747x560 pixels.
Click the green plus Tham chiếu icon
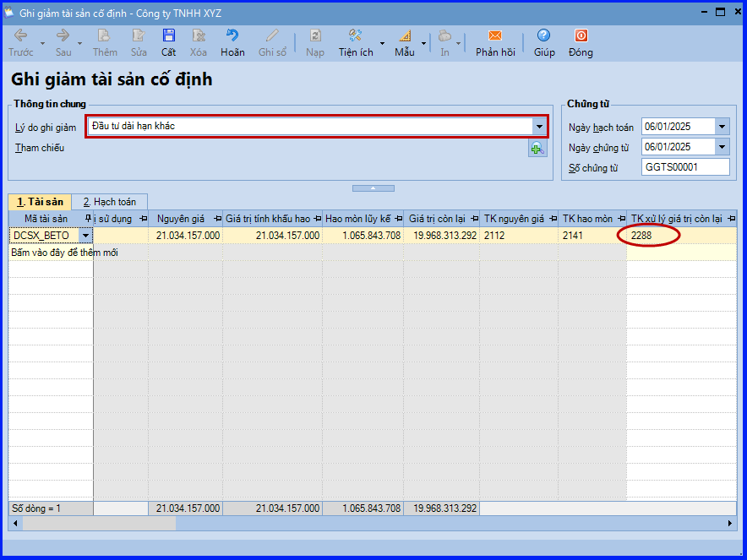point(537,149)
